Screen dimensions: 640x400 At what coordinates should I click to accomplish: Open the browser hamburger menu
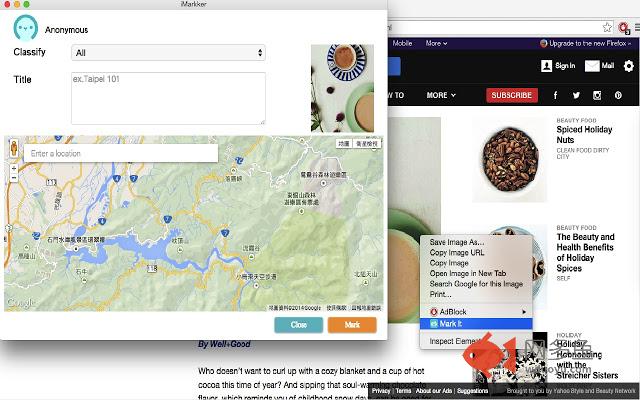[637, 28]
